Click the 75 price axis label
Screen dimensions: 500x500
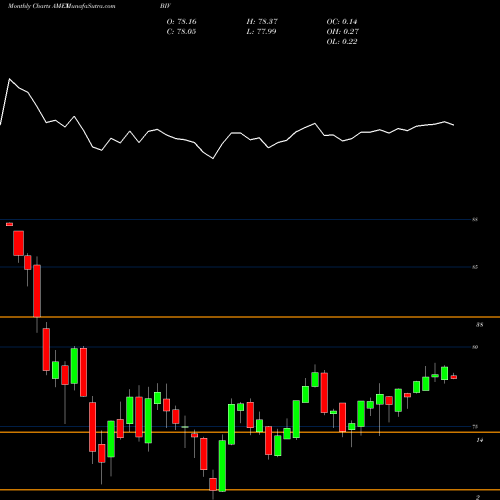(475, 426)
